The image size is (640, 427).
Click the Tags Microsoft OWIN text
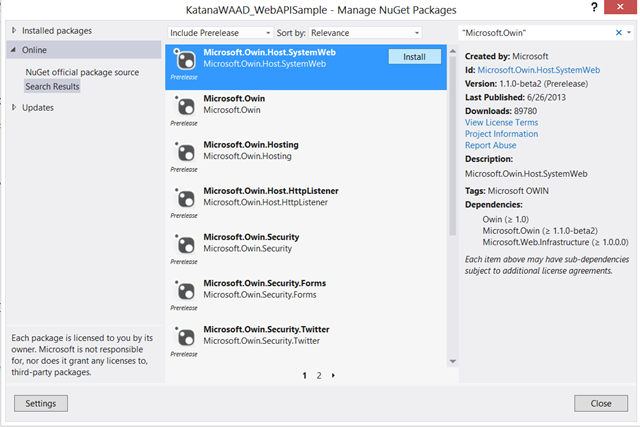(507, 191)
